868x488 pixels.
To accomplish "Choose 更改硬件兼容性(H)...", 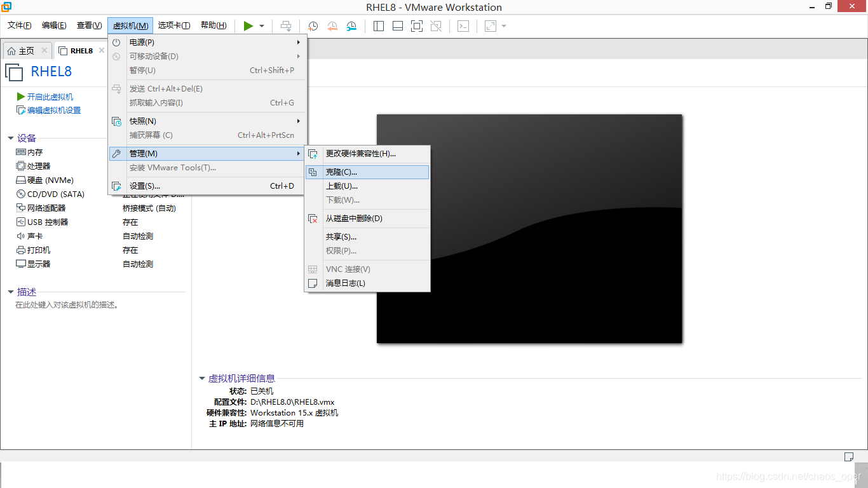I will pyautogui.click(x=367, y=154).
